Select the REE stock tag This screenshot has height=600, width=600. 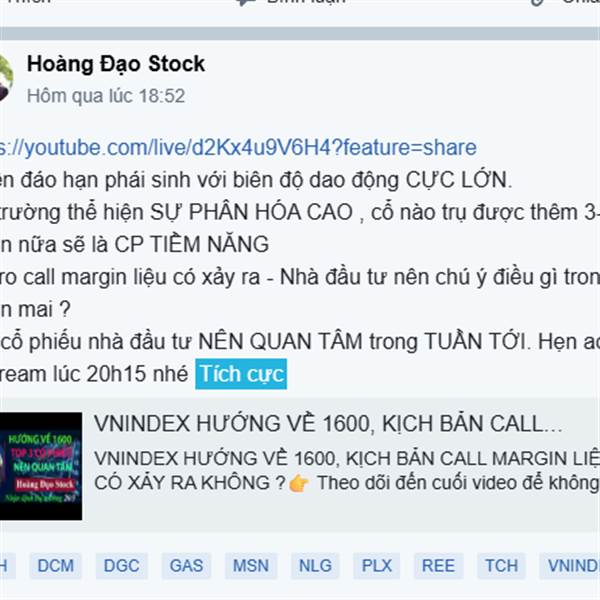tap(439, 566)
